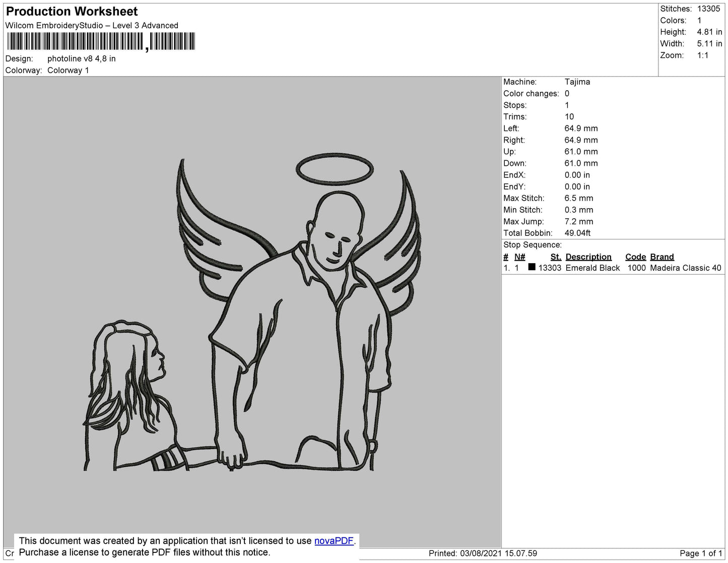Select the EndX value '0.00 in'
Viewport: 728px width, 563px height.
pyautogui.click(x=577, y=175)
